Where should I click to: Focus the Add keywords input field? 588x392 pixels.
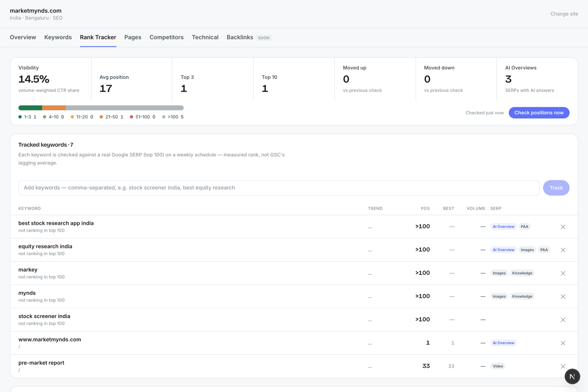click(x=279, y=188)
